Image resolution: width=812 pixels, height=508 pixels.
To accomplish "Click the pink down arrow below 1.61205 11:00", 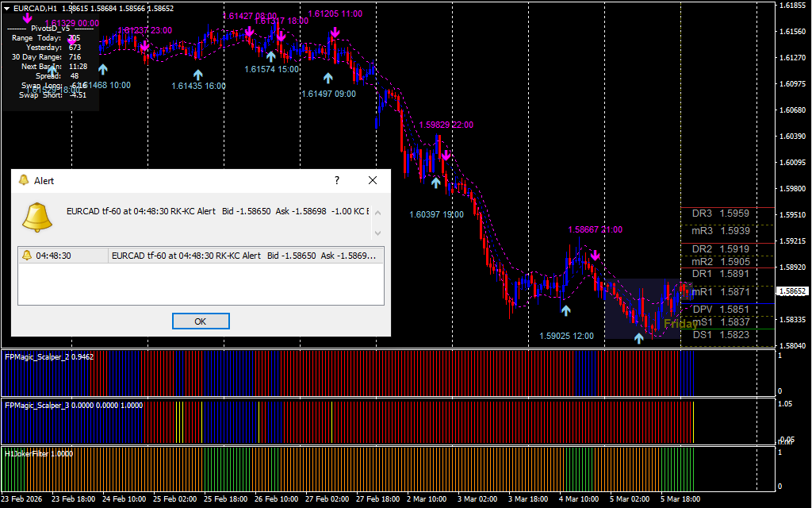I will (335, 33).
